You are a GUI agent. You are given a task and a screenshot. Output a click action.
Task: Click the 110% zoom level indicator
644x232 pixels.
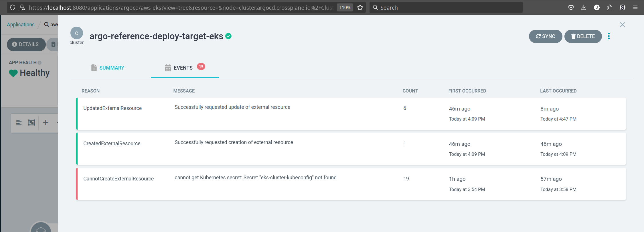345,8
